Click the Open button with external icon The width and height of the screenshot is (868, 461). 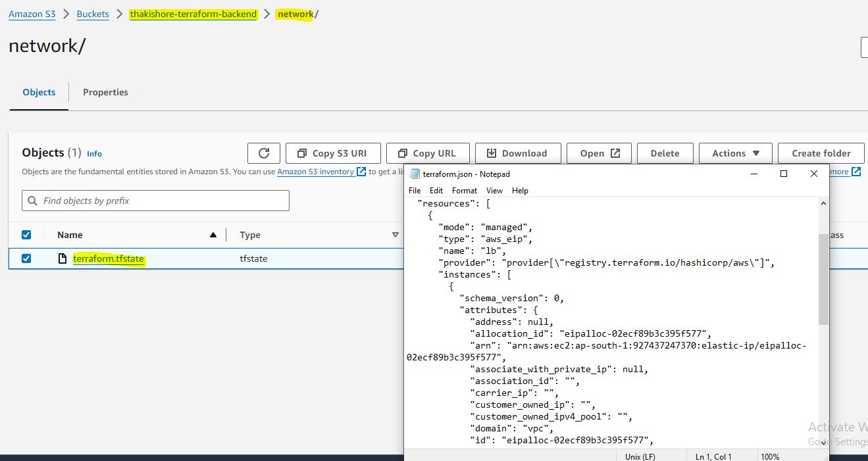599,153
